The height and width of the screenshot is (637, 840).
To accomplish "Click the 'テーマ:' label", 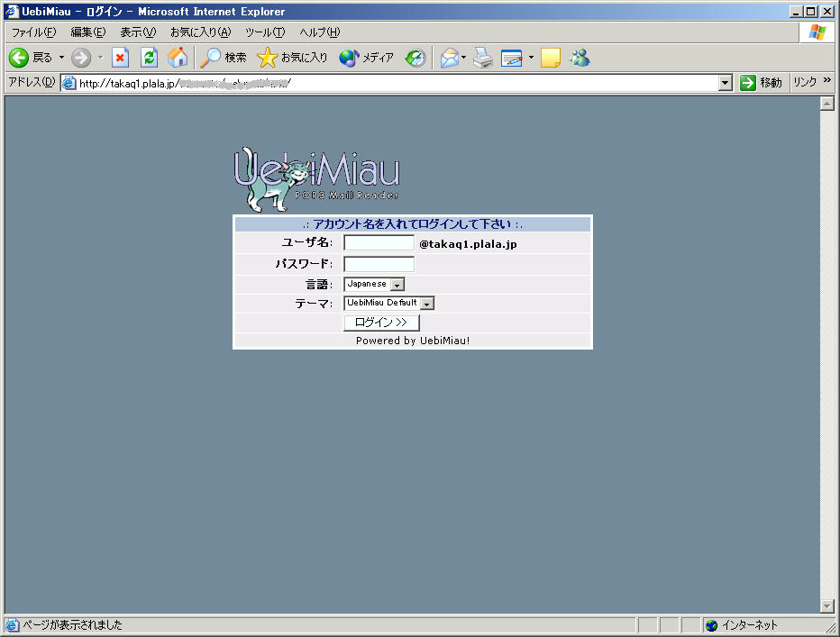I will 314,304.
